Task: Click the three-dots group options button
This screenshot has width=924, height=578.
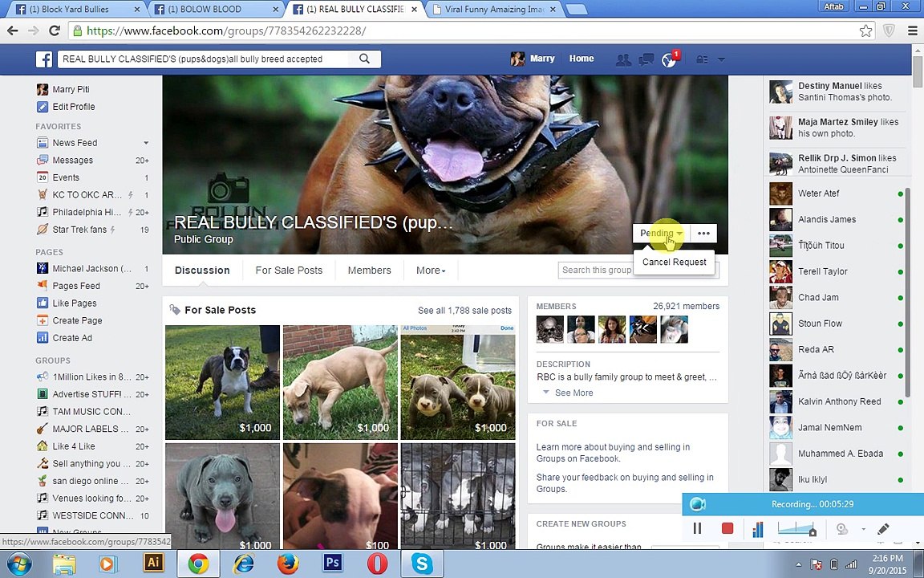Action: point(703,233)
